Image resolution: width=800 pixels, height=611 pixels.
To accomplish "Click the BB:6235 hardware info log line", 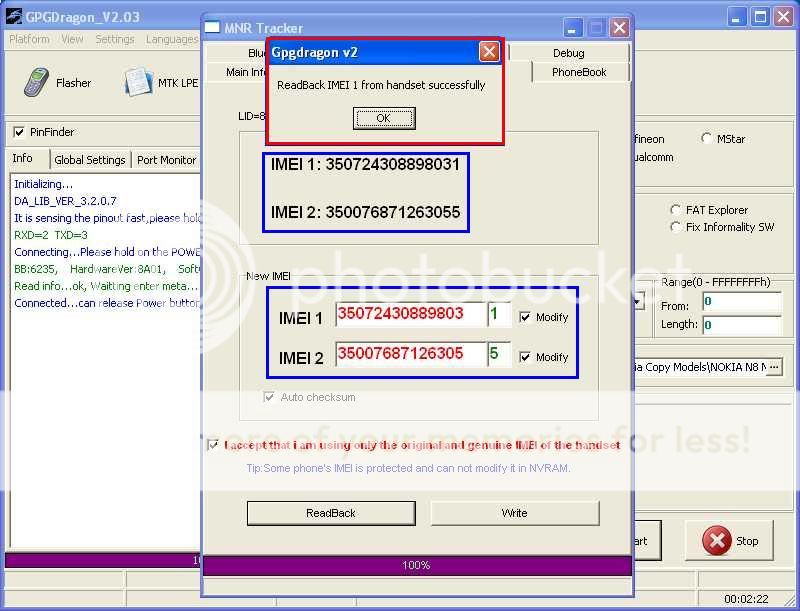I will [x=107, y=269].
